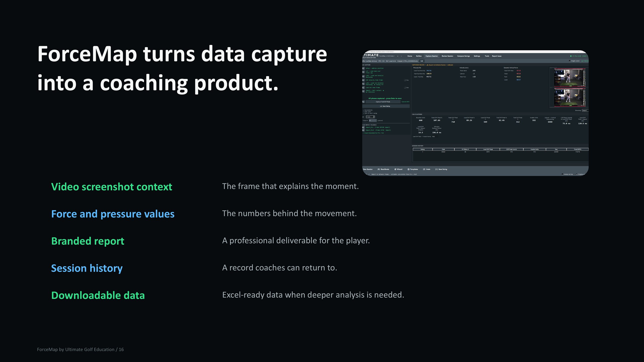
Task: Click the Setup – address position phase
Action: point(375,68)
